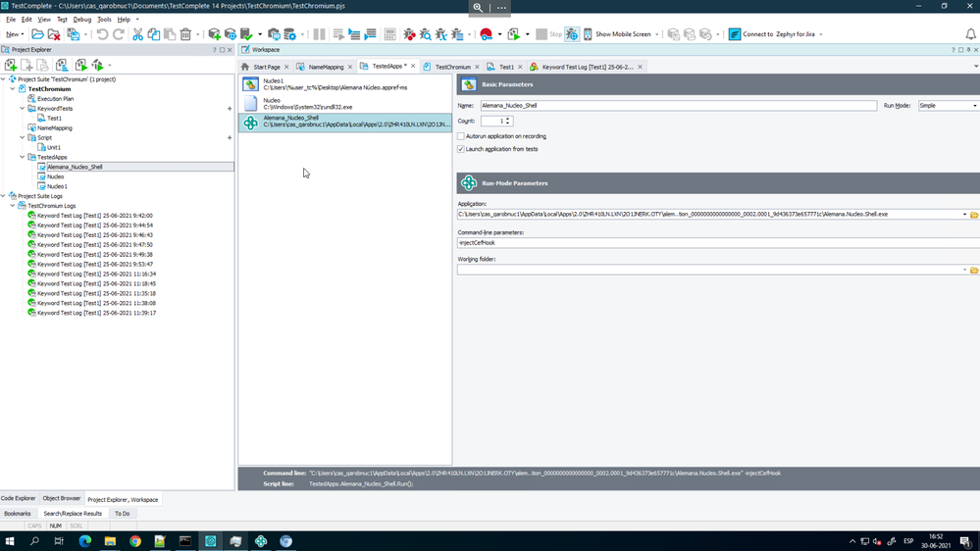This screenshot has height=551, width=980.
Task: Click the red Record test button
Action: click(486, 34)
